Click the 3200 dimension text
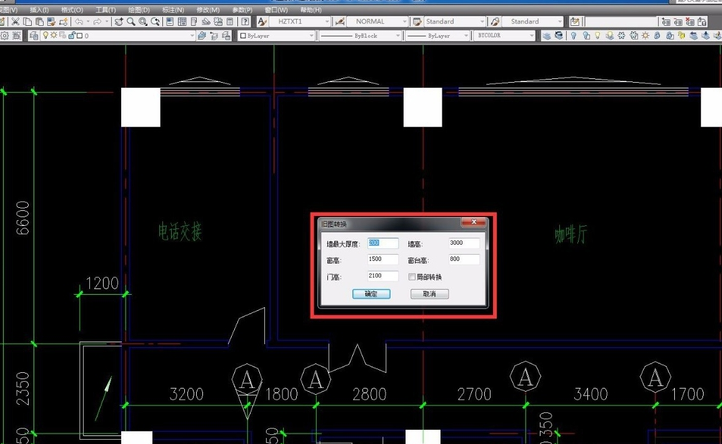The image size is (722, 444). pyautogui.click(x=186, y=394)
